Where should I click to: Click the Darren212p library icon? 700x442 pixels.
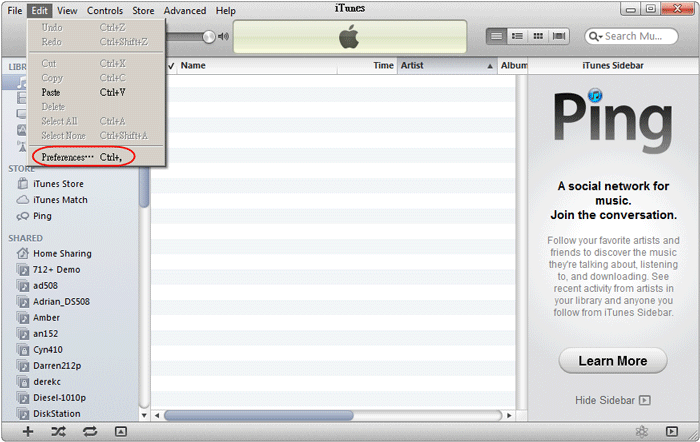pyautogui.click(x=22, y=366)
